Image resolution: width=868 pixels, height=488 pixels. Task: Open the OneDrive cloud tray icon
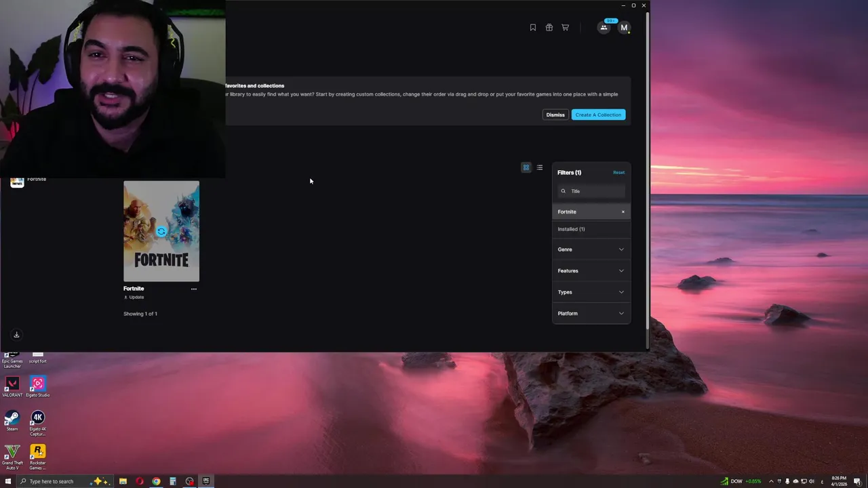795,481
